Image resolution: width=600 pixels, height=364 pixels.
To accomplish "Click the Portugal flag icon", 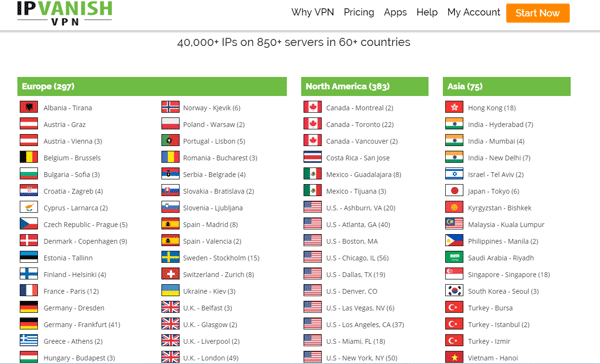I will point(170,140).
